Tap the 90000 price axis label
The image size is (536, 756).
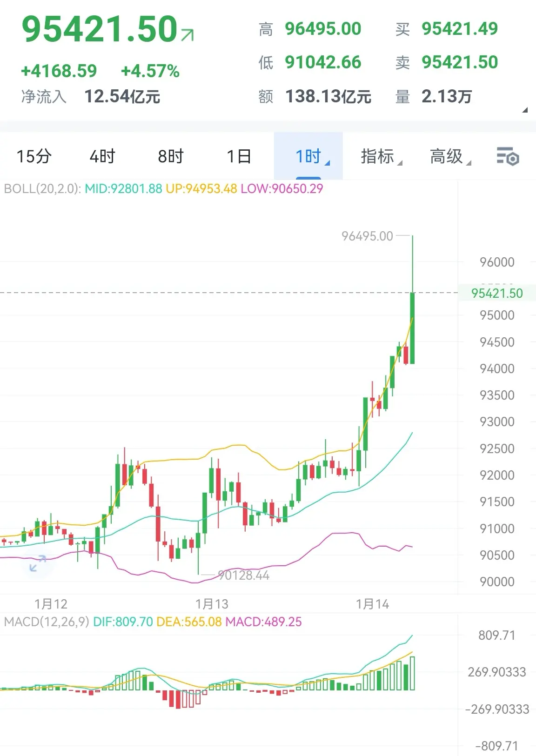point(497,582)
